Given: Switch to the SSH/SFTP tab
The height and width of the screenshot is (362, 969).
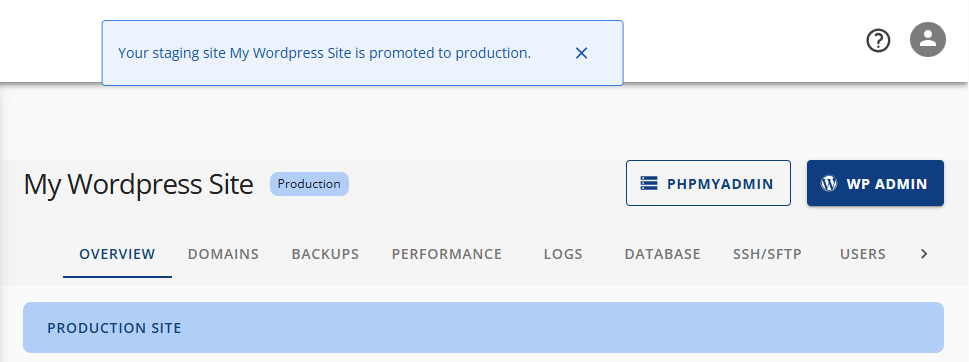Looking at the screenshot, I should (768, 254).
